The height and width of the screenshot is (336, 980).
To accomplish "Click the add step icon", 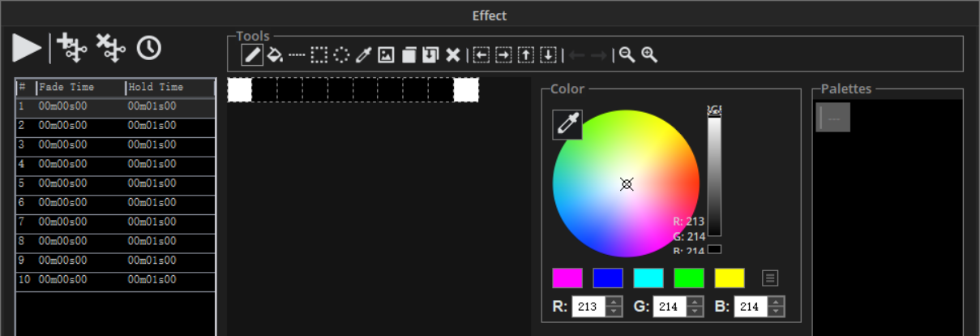I will [71, 48].
